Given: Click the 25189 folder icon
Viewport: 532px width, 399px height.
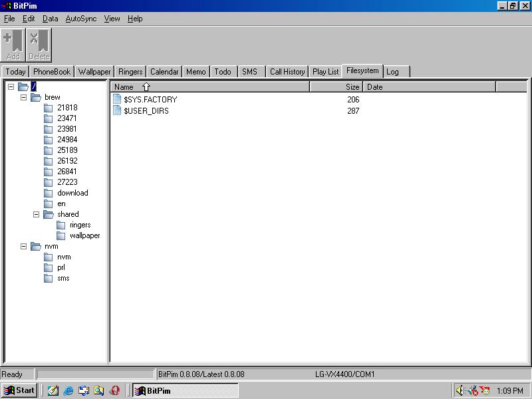Looking at the screenshot, I should point(48,150).
